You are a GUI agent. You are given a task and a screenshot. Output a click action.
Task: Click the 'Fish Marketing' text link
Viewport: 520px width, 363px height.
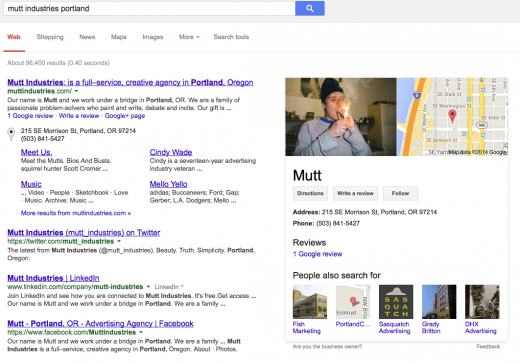tap(307, 327)
